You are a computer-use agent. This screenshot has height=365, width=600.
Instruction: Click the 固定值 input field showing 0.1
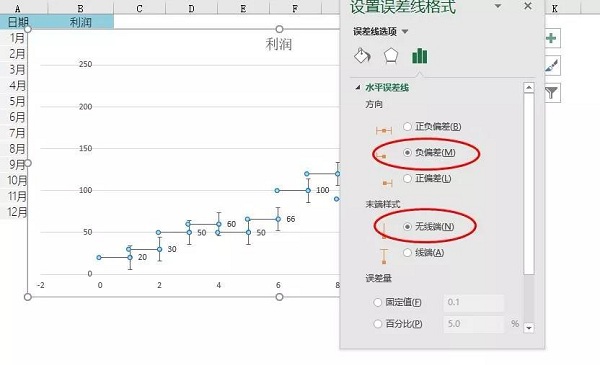pos(474,302)
